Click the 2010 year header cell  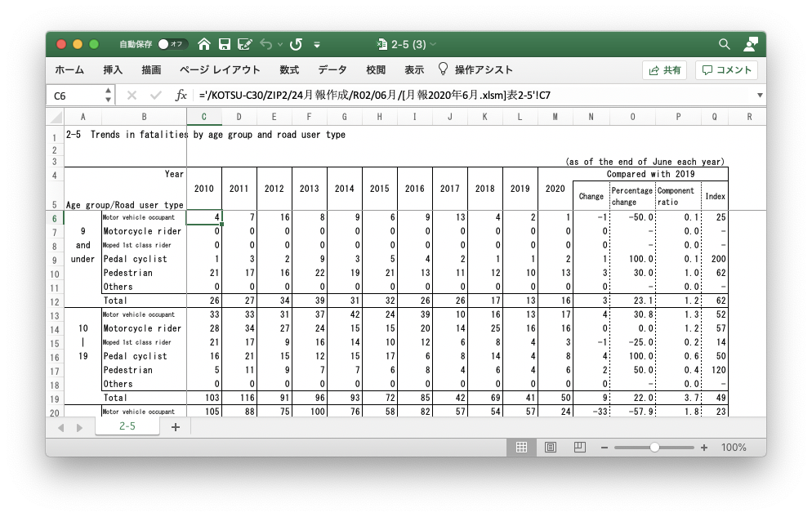click(204, 189)
